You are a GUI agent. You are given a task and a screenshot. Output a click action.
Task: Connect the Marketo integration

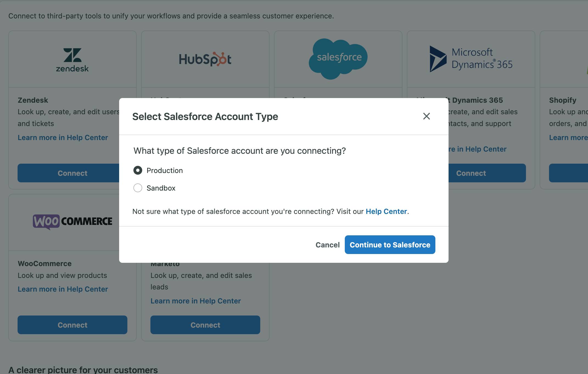[205, 325]
